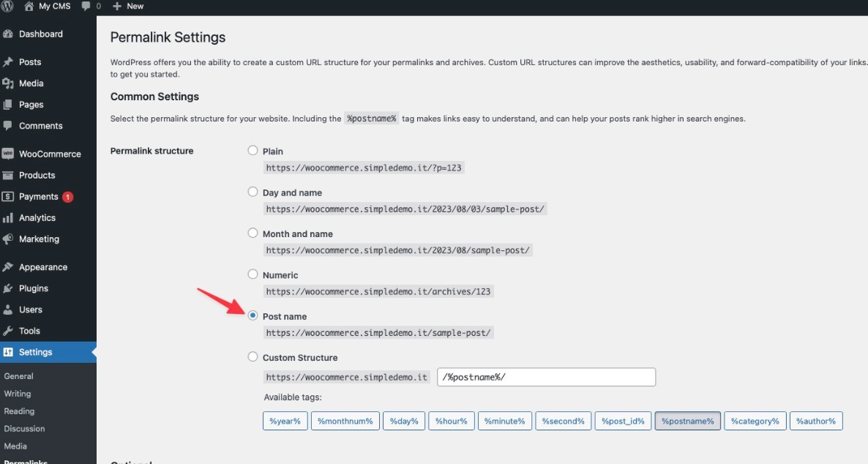Click the Marketing megaphone icon
Image resolution: width=868 pixels, height=464 pixels.
[x=8, y=239]
